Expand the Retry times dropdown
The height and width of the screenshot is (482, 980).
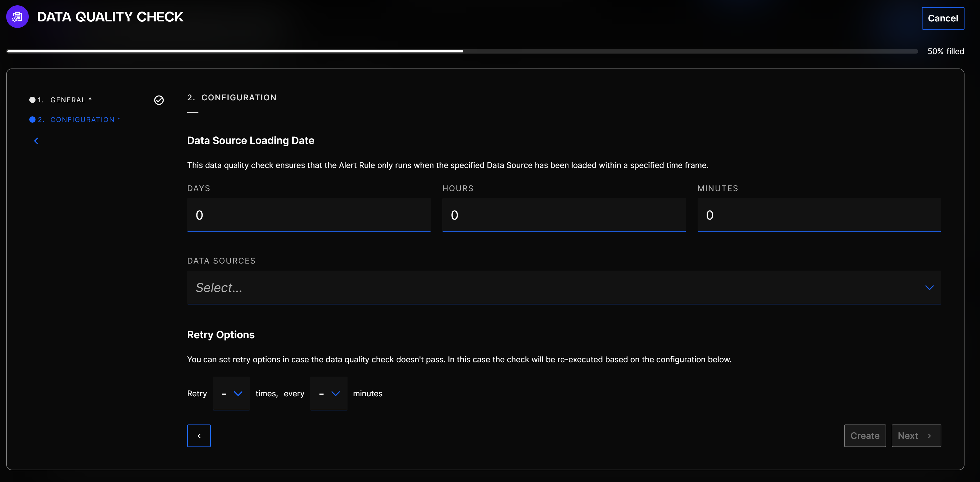tap(231, 393)
